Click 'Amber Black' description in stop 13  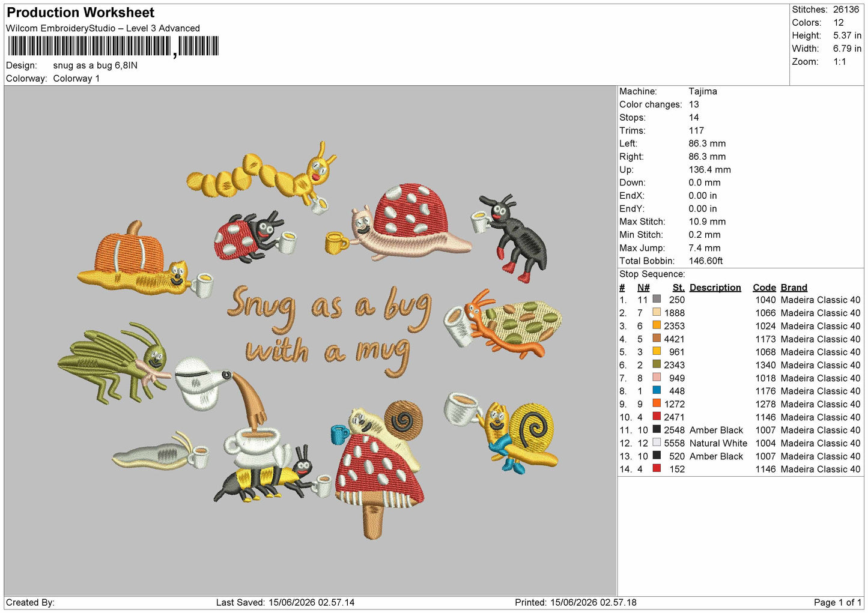(x=716, y=456)
